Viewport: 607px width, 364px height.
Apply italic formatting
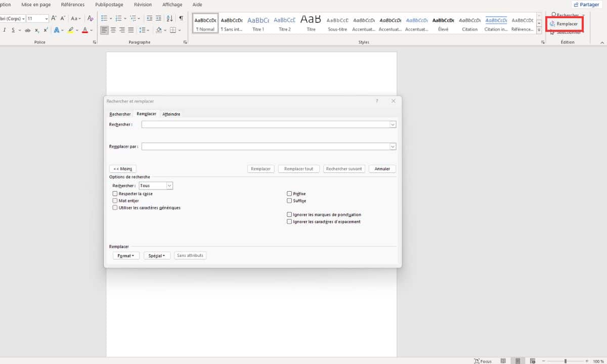click(4, 30)
